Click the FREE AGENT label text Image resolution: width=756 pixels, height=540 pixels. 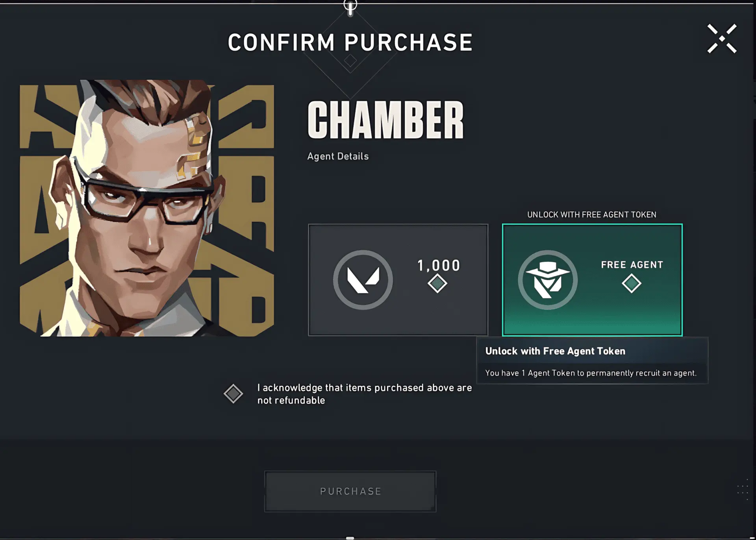[x=632, y=265]
